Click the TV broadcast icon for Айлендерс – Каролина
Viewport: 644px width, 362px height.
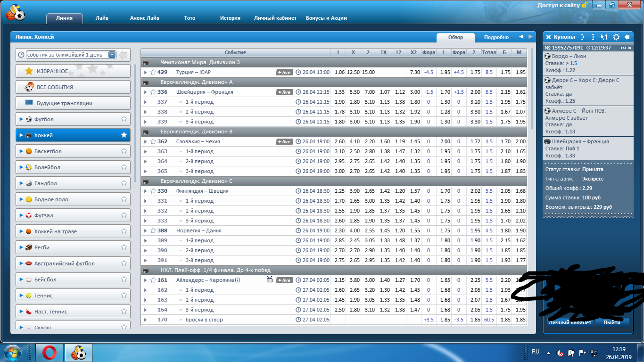pyautogui.click(x=270, y=280)
